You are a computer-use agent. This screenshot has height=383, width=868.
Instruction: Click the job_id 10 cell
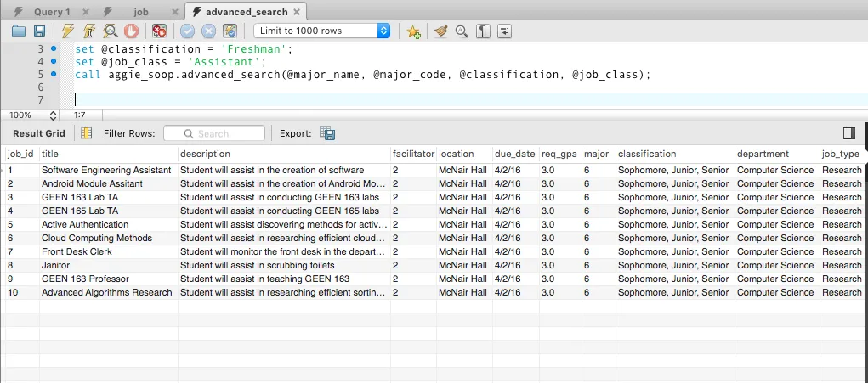point(22,292)
